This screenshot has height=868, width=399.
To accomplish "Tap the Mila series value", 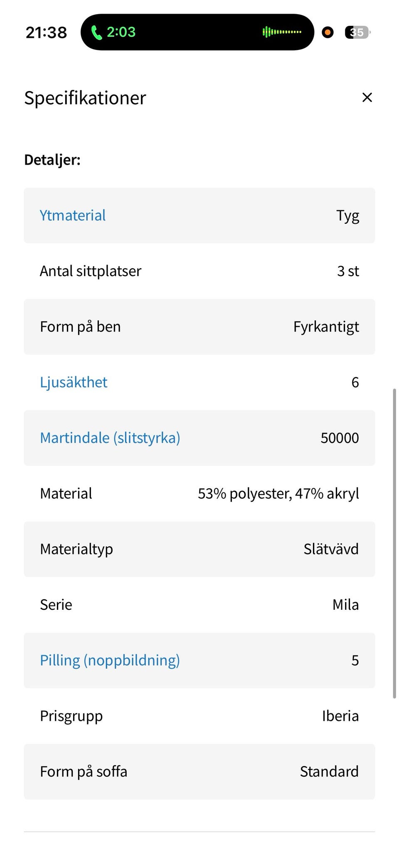I will (x=345, y=605).
